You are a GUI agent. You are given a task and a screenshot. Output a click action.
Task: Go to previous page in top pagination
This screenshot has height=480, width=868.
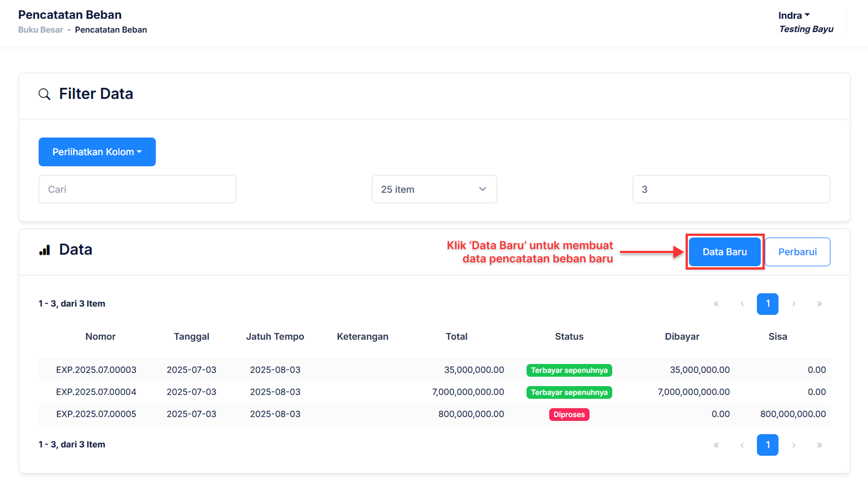coord(742,304)
